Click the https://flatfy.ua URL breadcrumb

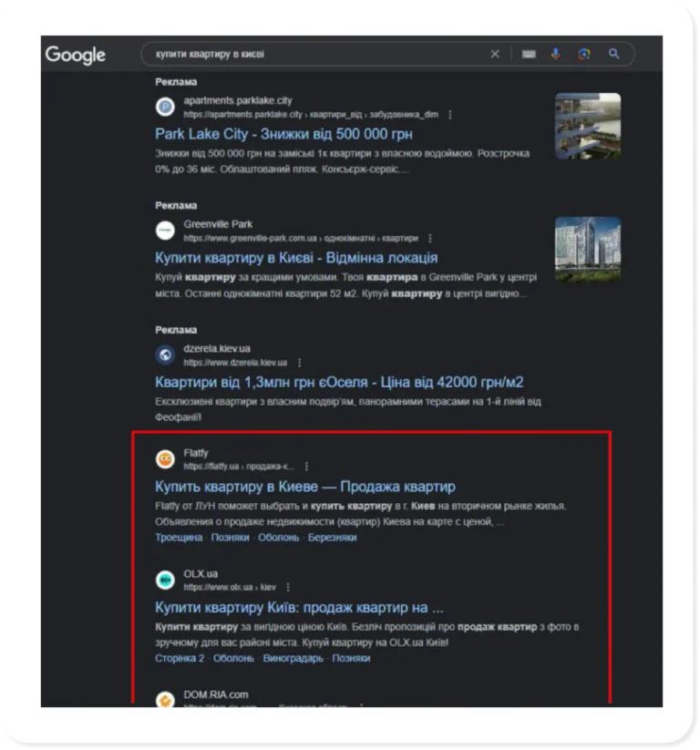[x=239, y=467]
